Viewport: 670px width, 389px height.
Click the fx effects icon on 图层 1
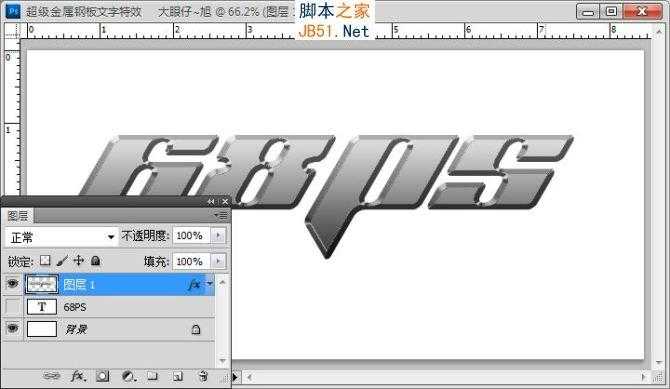coord(194,284)
